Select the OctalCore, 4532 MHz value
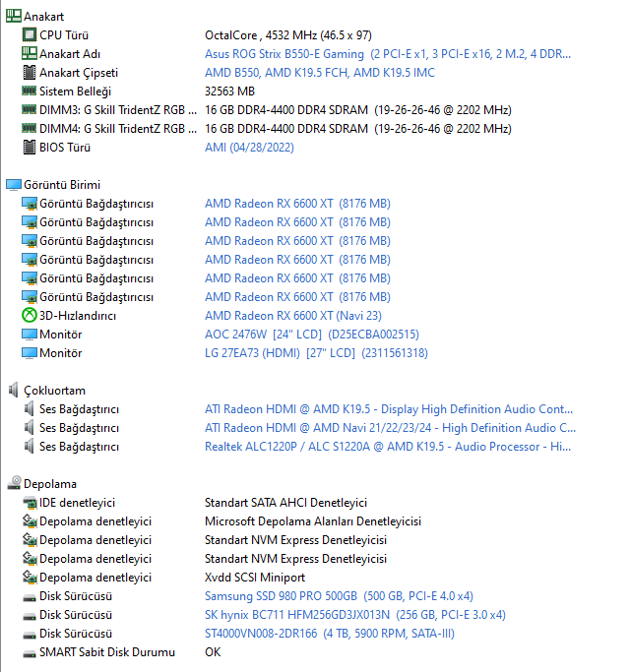 tap(288, 35)
